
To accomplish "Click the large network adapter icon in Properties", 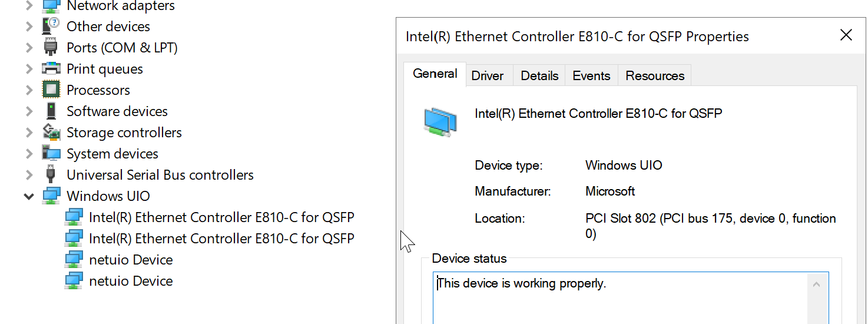I will [440, 122].
